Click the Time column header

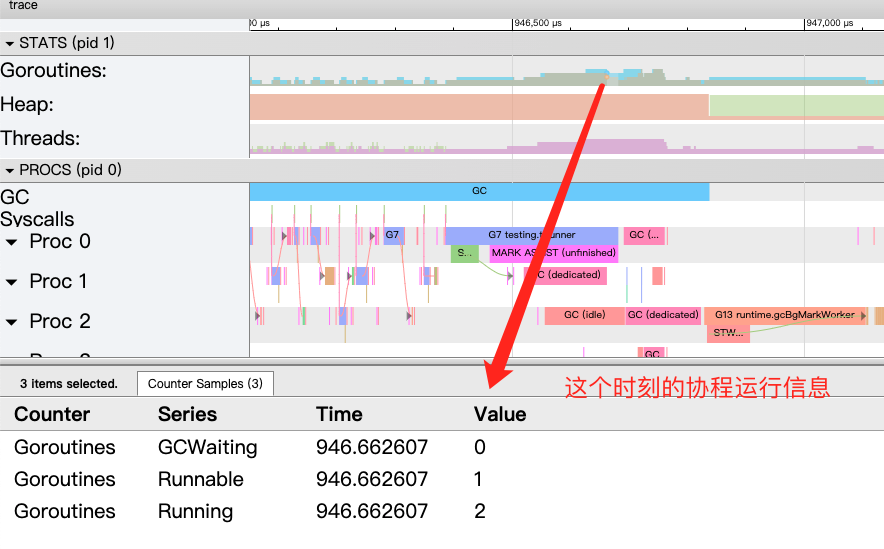tap(339, 414)
